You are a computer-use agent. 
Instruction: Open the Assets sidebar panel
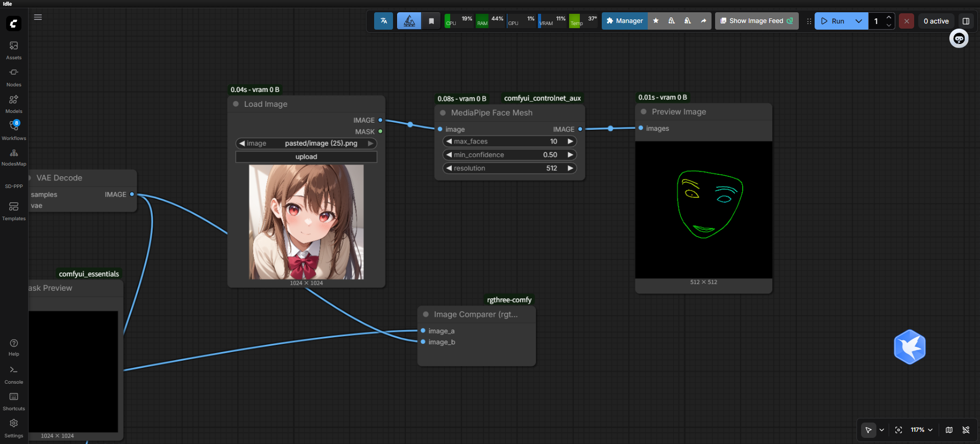coord(14,50)
